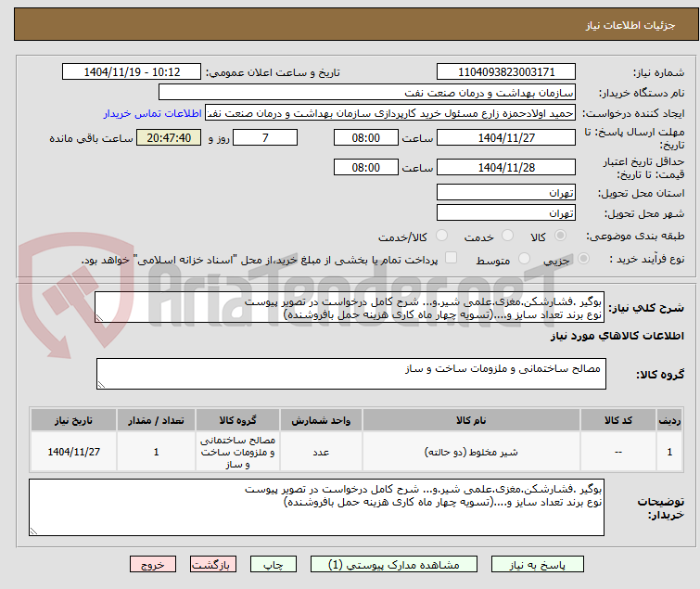Click the استان محل تحویل field
This screenshot has width=700, height=589.
pyautogui.click(x=506, y=192)
